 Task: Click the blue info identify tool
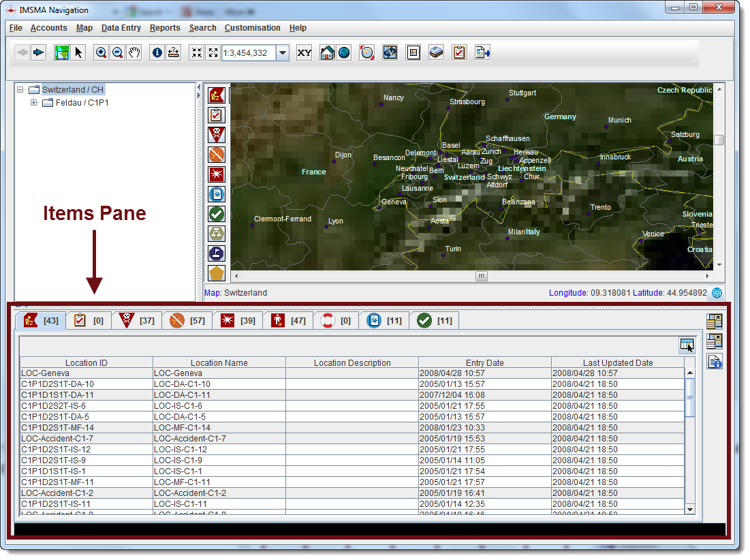[157, 53]
